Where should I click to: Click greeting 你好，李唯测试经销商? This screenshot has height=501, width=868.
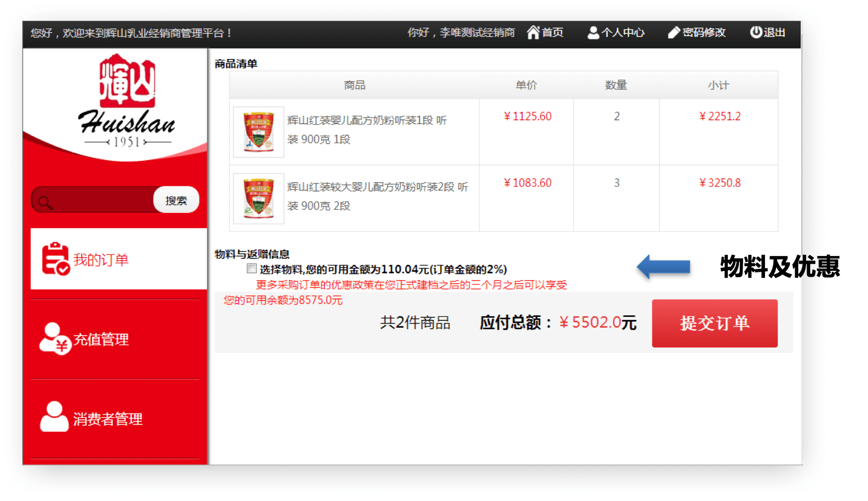461,33
